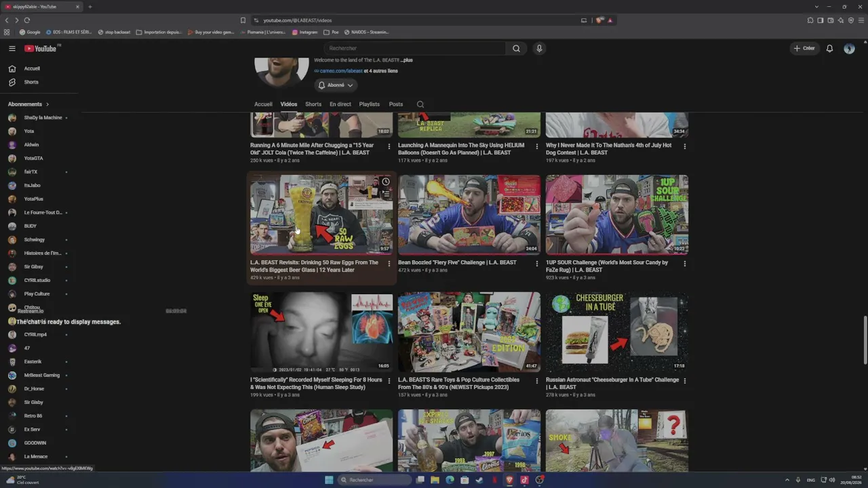Open the Posts tab
868x488 pixels.
[x=396, y=104]
